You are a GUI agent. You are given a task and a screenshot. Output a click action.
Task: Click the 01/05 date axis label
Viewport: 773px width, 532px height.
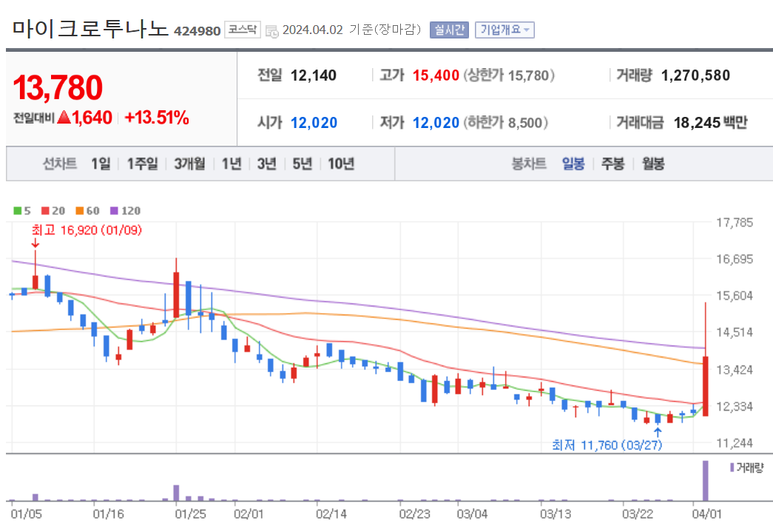(27, 514)
